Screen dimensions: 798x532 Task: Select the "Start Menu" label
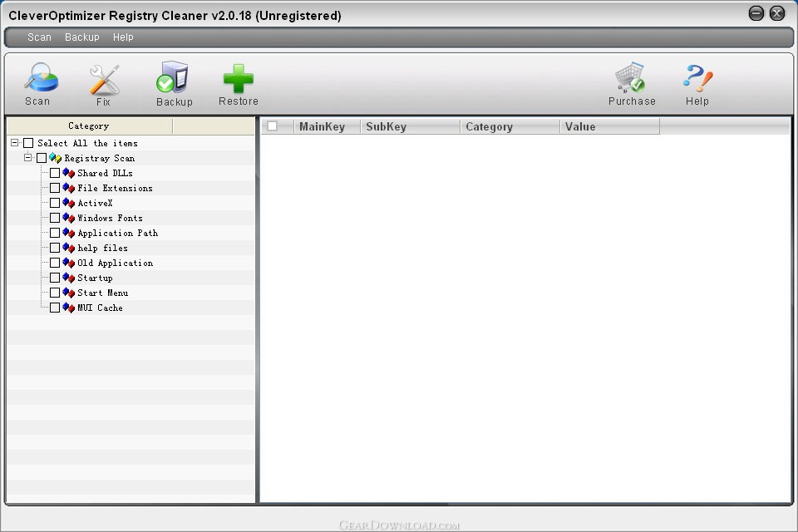[x=102, y=293]
